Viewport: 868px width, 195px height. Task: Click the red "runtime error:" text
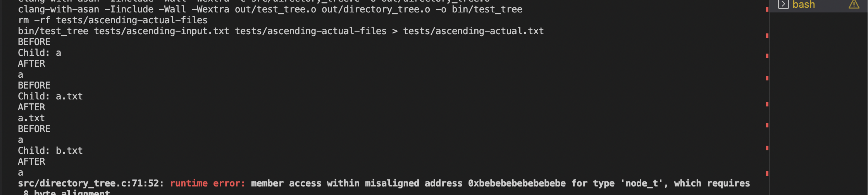(x=207, y=183)
